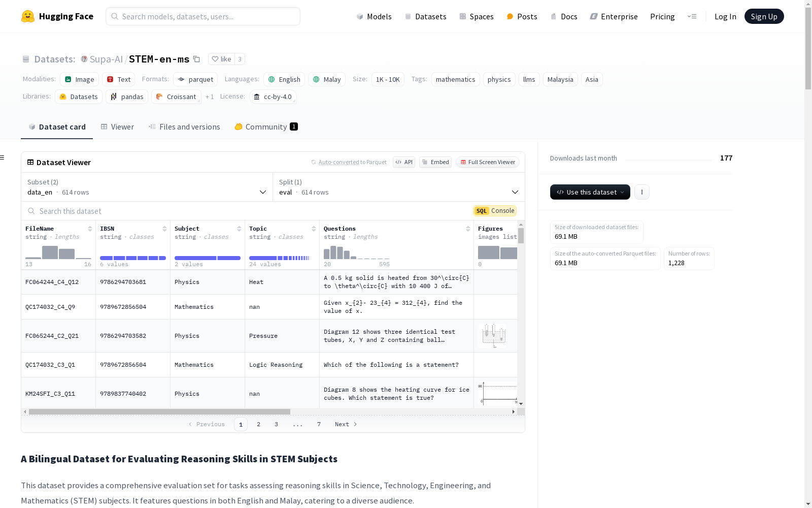812x508 pixels.
Task: Open the left sidebar table-of-contents icon
Action: coord(3,157)
